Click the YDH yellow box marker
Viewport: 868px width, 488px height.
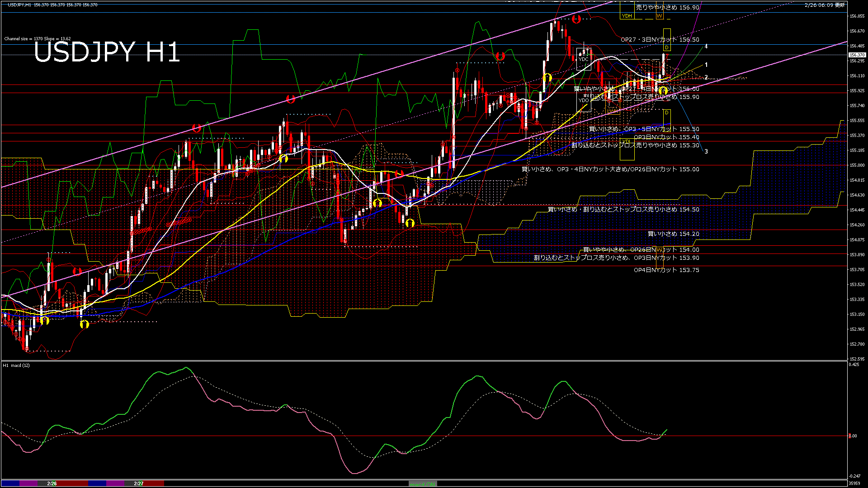pos(627,16)
